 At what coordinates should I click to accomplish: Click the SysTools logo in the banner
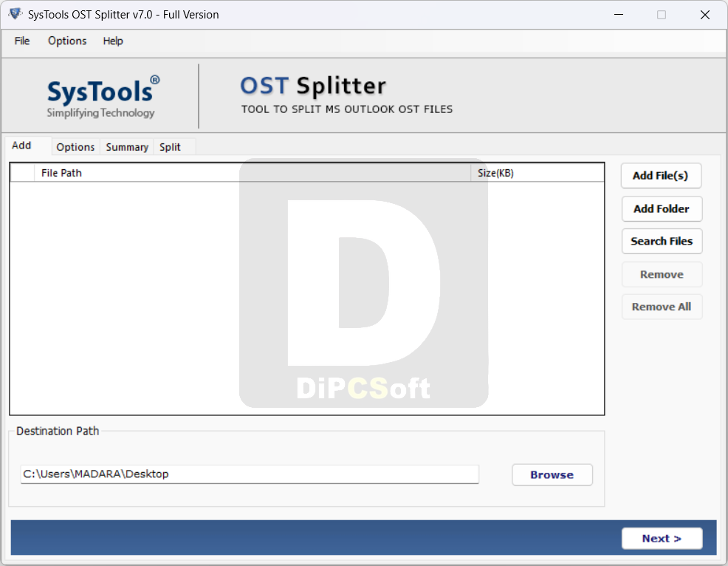(103, 97)
